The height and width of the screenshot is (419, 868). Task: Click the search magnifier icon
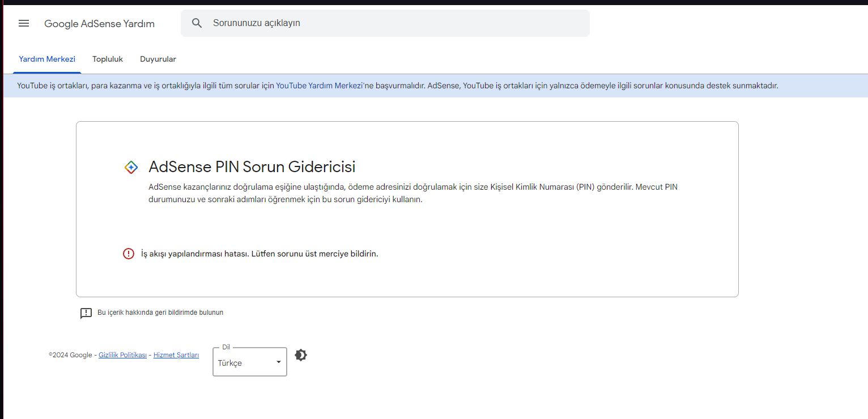coord(197,23)
